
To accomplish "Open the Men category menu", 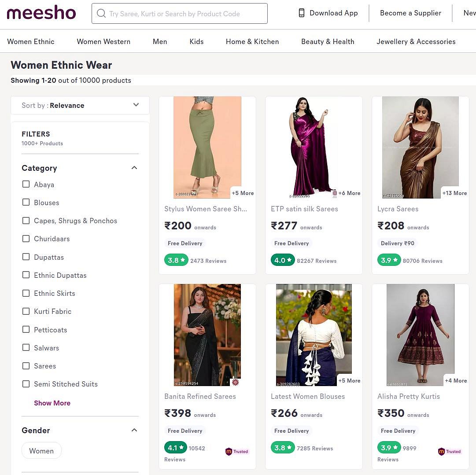I will point(160,41).
